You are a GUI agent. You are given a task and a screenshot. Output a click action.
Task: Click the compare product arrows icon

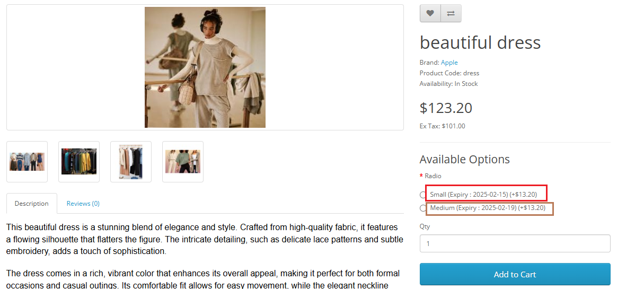pyautogui.click(x=451, y=14)
